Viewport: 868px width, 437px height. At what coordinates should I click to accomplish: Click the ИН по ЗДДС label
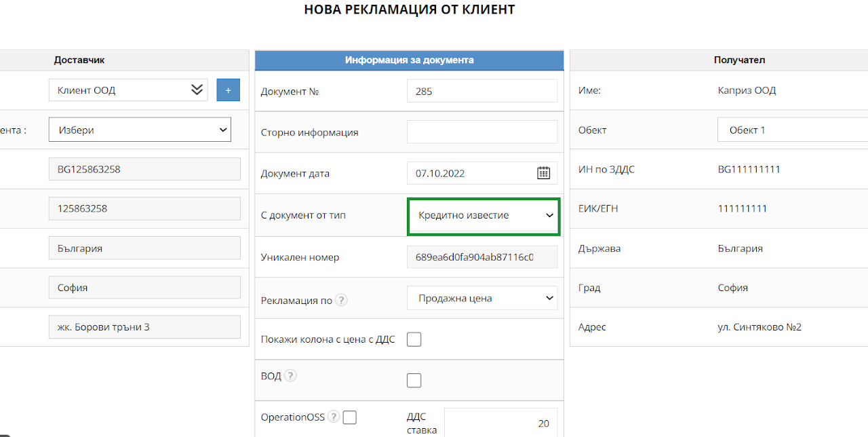coord(606,169)
